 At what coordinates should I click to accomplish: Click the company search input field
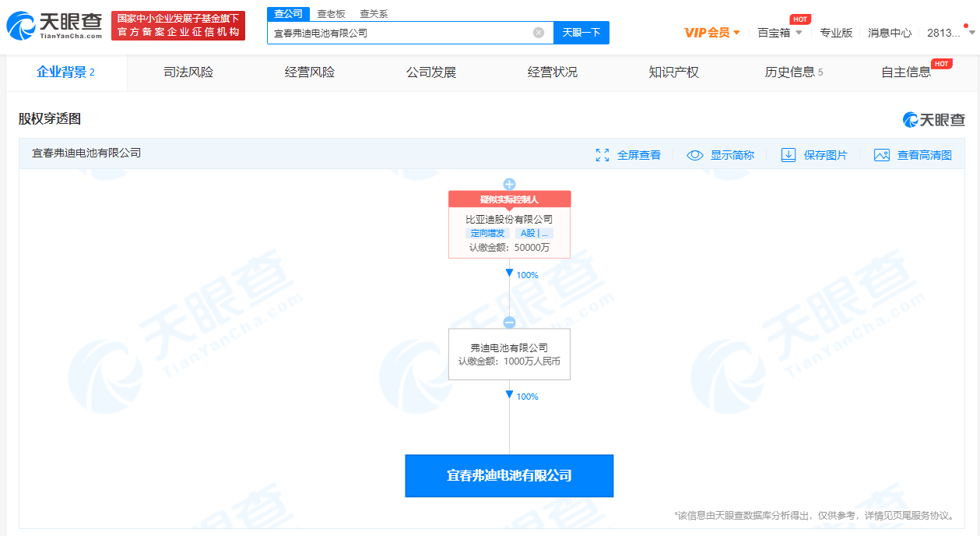tap(401, 33)
